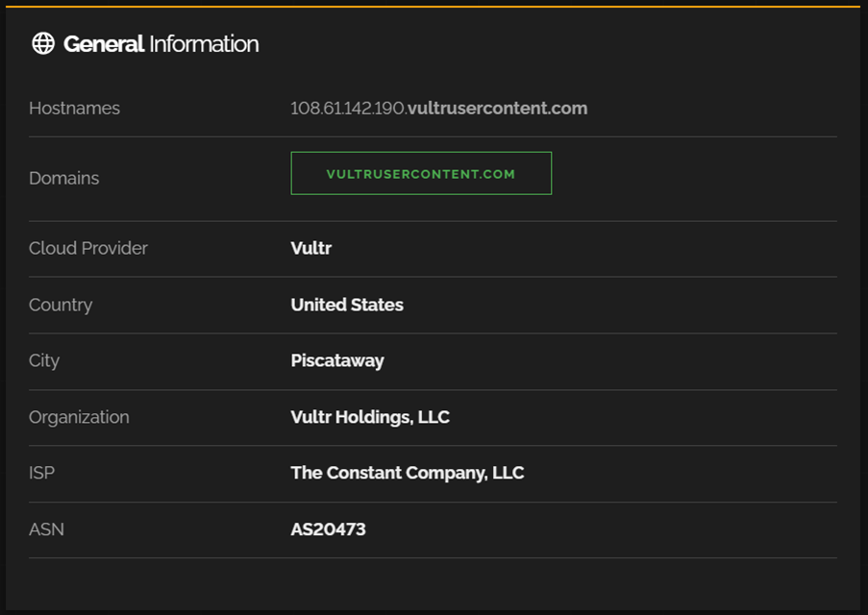The image size is (868, 615).
Task: Click the hostname 108.61.142.190.vultrusercontent.com
Action: click(x=438, y=109)
